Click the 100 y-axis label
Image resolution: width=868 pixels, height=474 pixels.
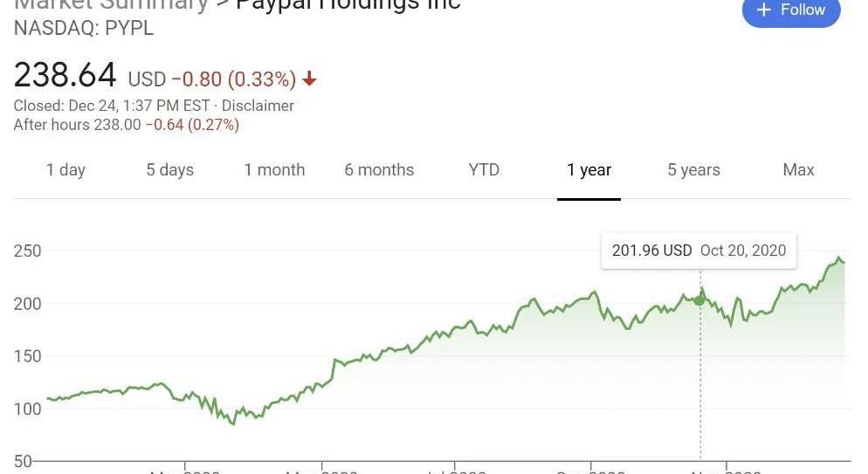tap(28, 409)
